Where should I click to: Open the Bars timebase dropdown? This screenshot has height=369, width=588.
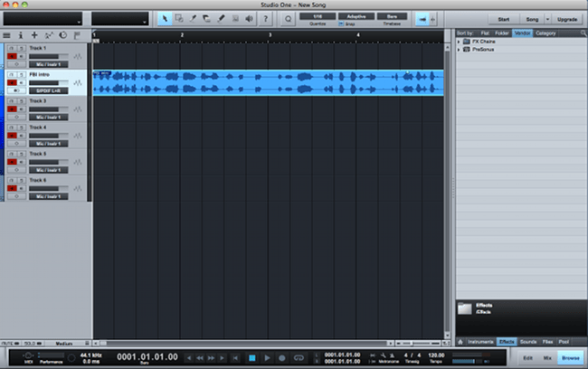click(x=392, y=16)
